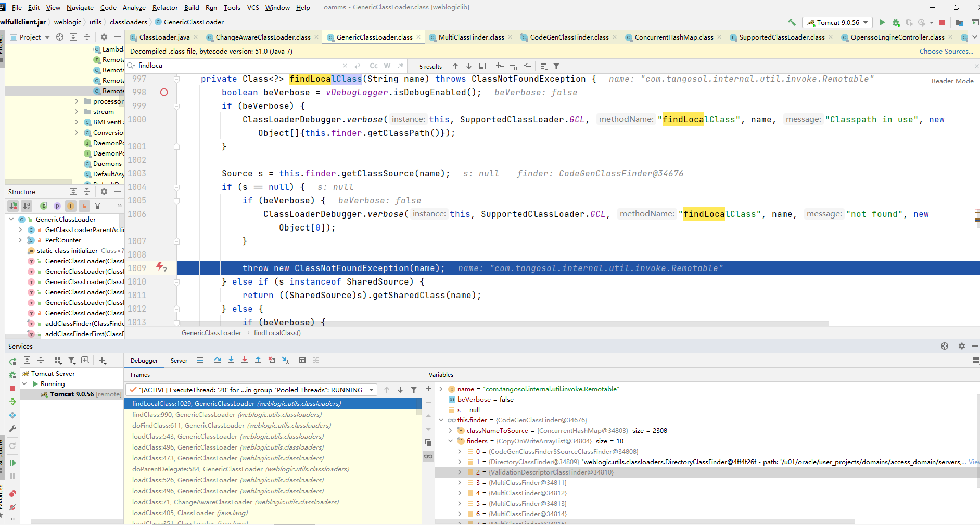The height and width of the screenshot is (525, 980).
Task: Run Tomcat with the green play icon
Action: coord(882,22)
